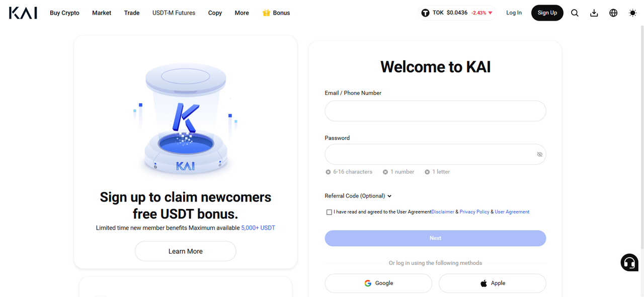644x297 pixels.
Task: Go to the Market tab
Action: 102,13
